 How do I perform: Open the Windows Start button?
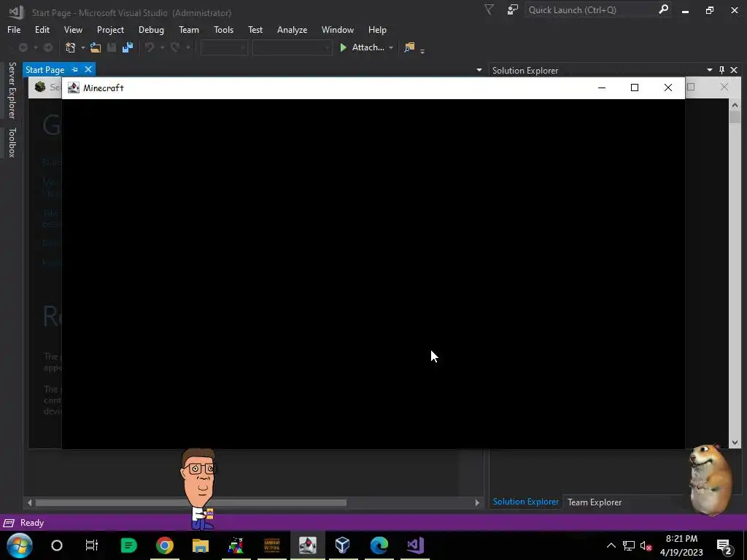pos(20,545)
